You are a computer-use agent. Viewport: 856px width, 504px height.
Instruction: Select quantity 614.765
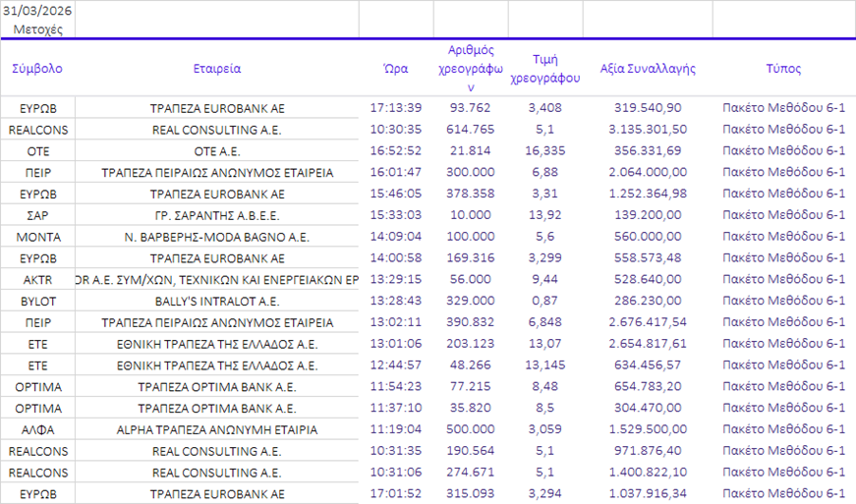point(471,130)
